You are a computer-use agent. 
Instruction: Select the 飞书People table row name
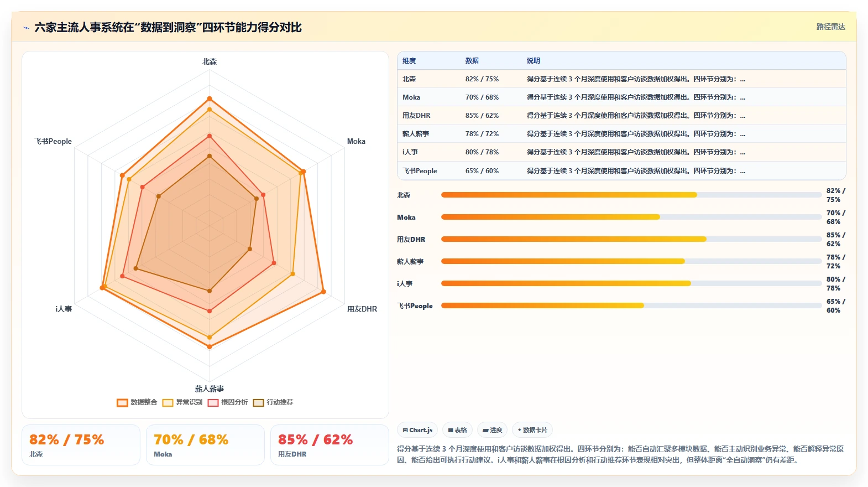(x=420, y=171)
